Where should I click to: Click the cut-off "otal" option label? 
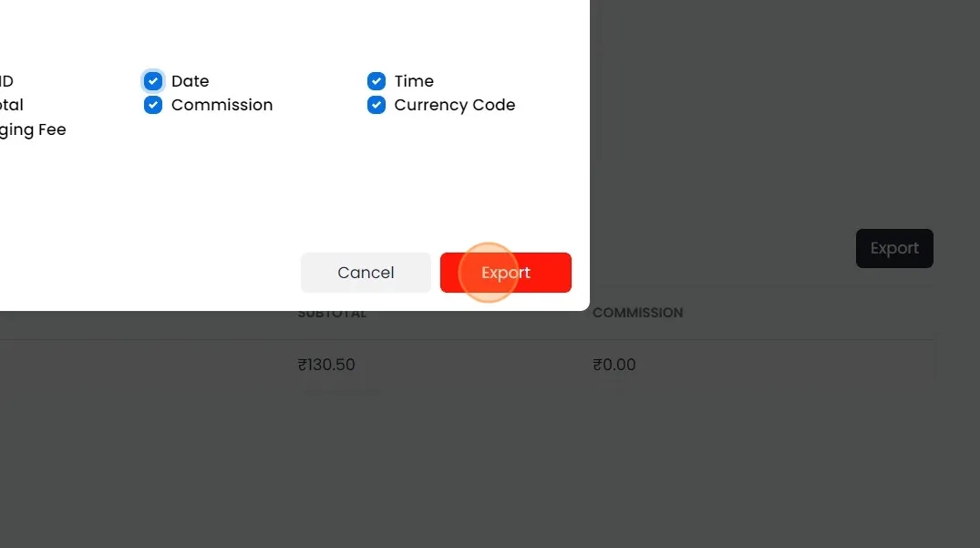(12, 105)
